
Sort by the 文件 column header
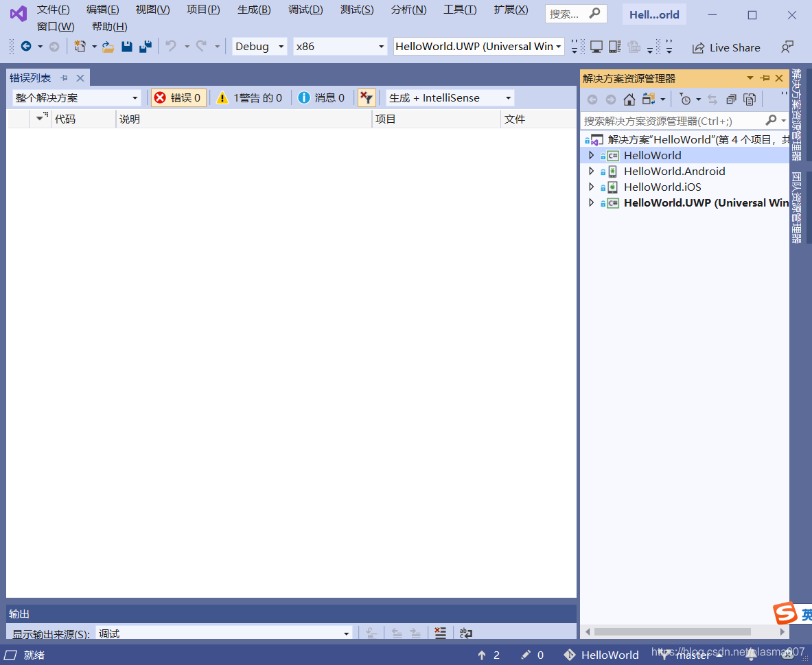539,119
